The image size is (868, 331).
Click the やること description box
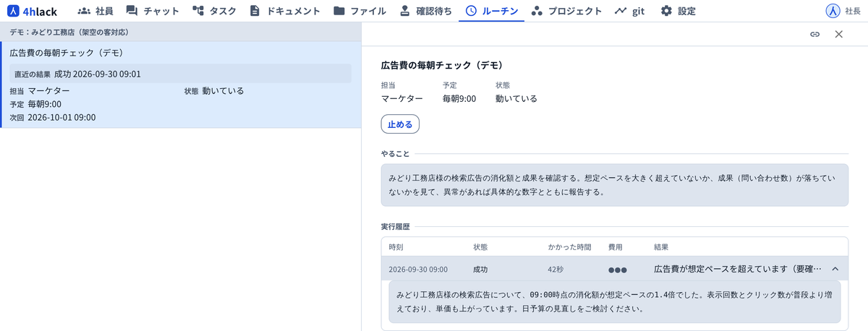(x=614, y=185)
